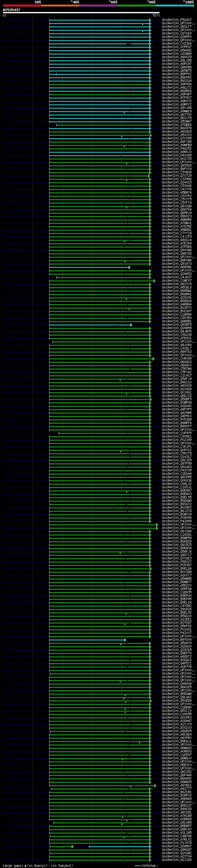Click hit label UniRef100_A2I3Z6
The height and width of the screenshot is (868, 197).
tap(177, 860)
